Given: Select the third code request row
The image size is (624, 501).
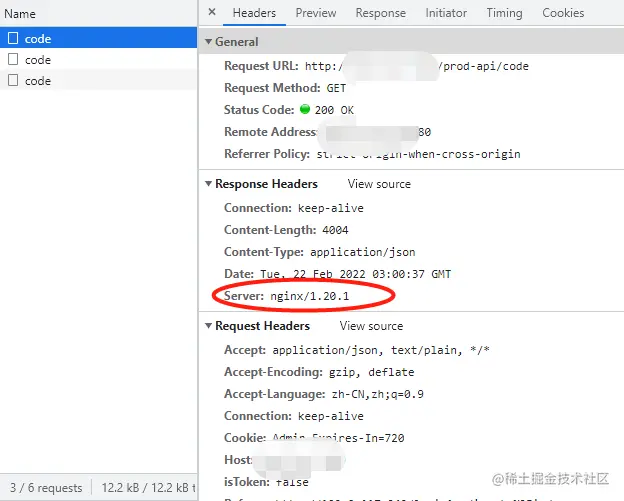Looking at the screenshot, I should [98, 80].
